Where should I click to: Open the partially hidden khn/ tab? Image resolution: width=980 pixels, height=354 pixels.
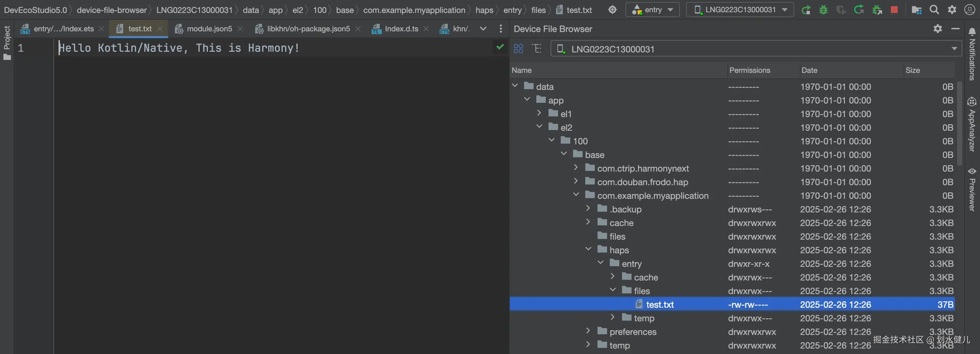455,29
